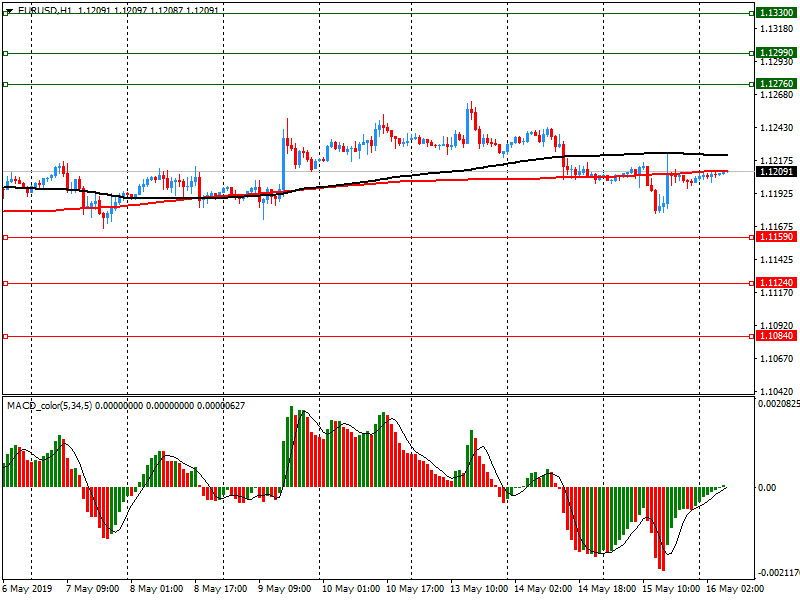This screenshot has width=800, height=600.
Task: Click the 9 May 09:00 time axis label
Action: 284,590
